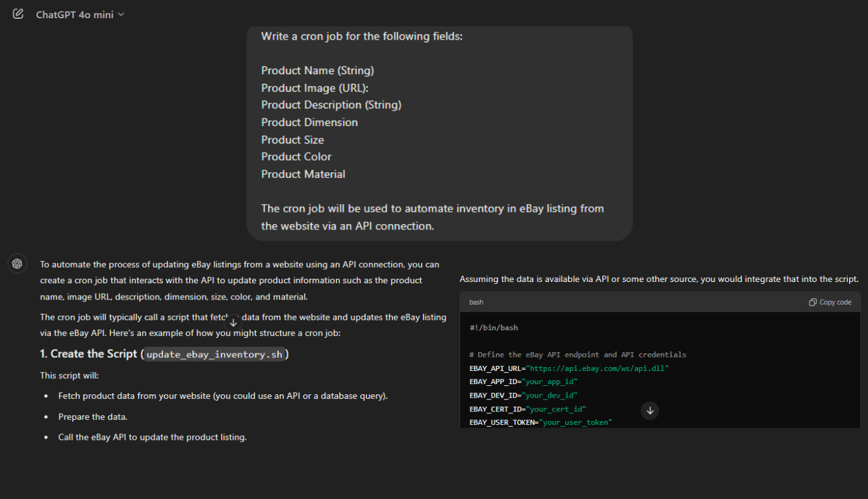Click the EBAY_API_URL line in the code
868x499 pixels.
point(569,368)
